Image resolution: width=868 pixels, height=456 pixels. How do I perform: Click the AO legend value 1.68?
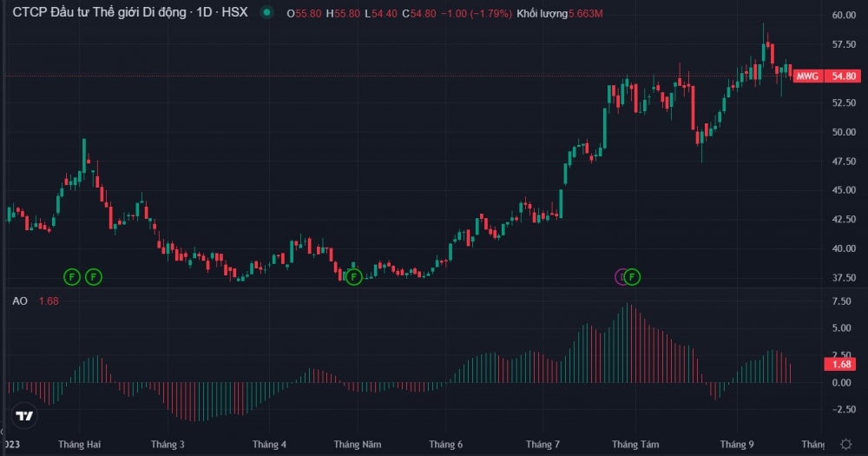click(49, 301)
